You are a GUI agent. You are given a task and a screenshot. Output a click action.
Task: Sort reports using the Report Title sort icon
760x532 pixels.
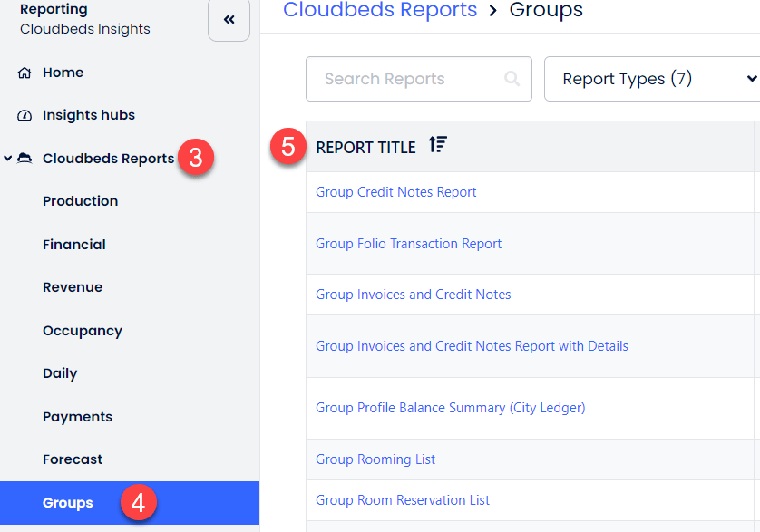[x=438, y=143]
